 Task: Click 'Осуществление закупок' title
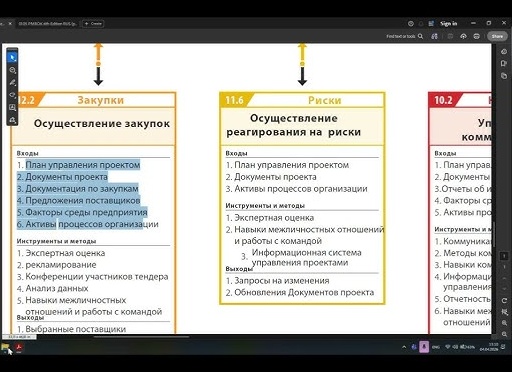(x=102, y=123)
